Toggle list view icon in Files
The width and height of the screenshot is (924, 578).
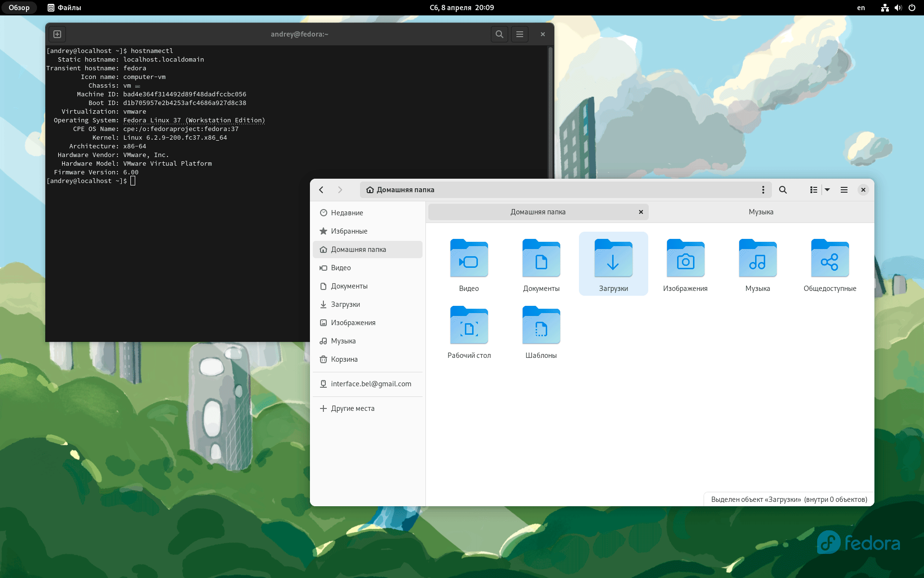[x=813, y=190]
